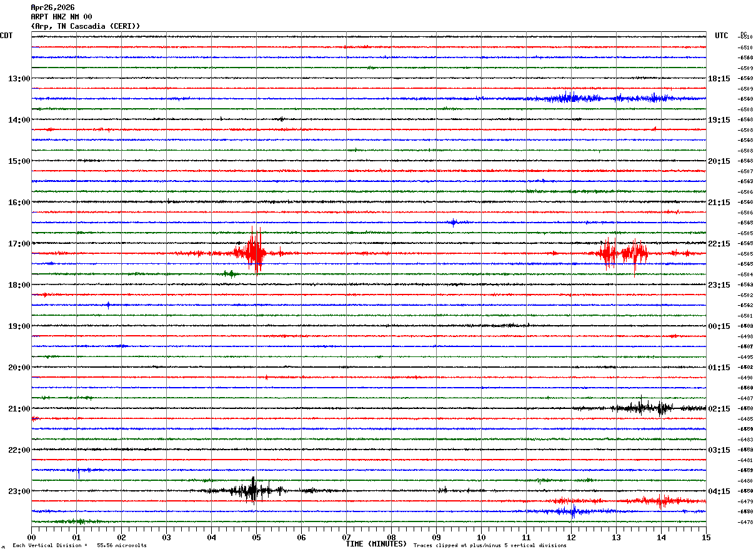
Task: Click minute 01 on the time axis
Action: pyautogui.click(x=77, y=538)
